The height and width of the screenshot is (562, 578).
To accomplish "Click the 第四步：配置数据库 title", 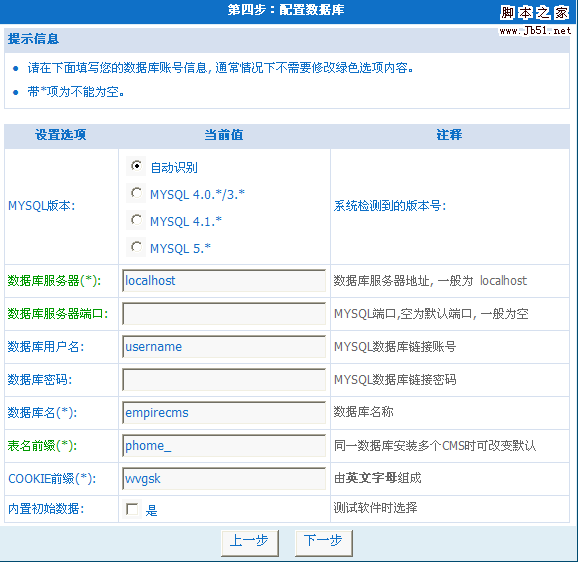I will [286, 10].
